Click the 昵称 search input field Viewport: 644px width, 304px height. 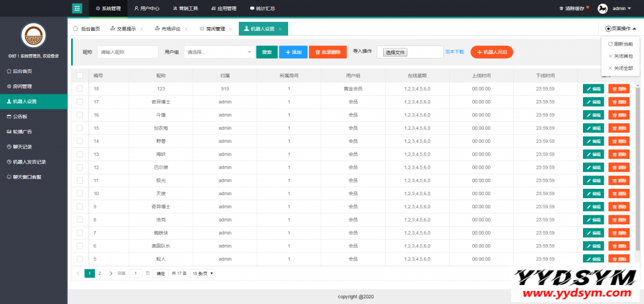point(128,52)
